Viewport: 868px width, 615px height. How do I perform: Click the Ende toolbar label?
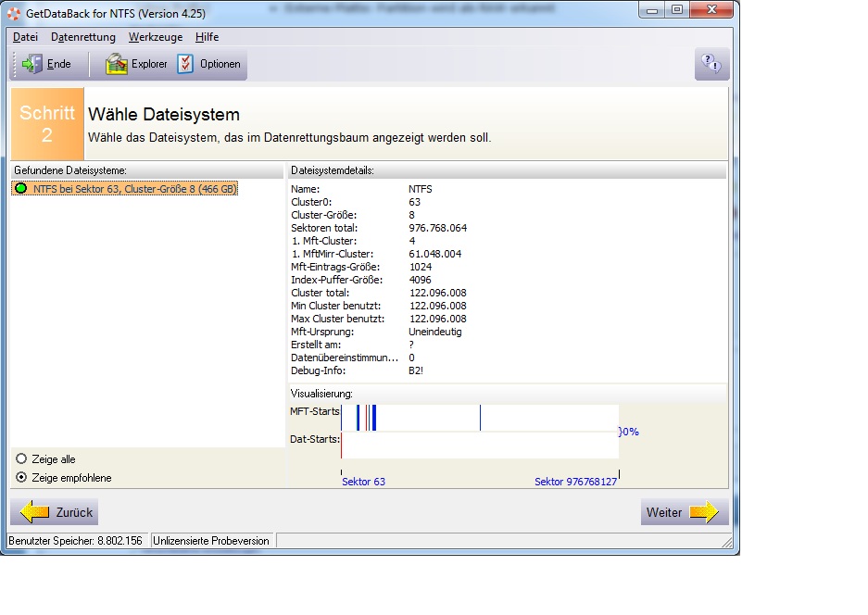(x=58, y=64)
